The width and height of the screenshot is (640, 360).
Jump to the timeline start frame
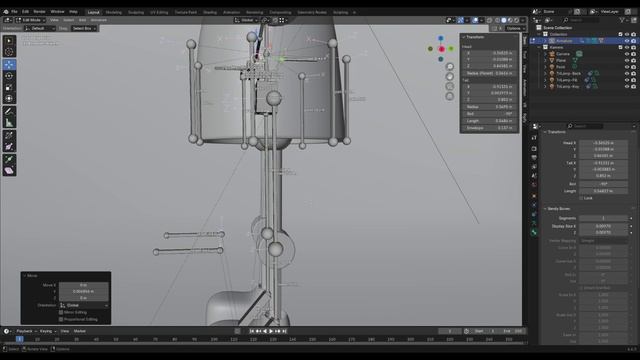pyautogui.click(x=251, y=331)
